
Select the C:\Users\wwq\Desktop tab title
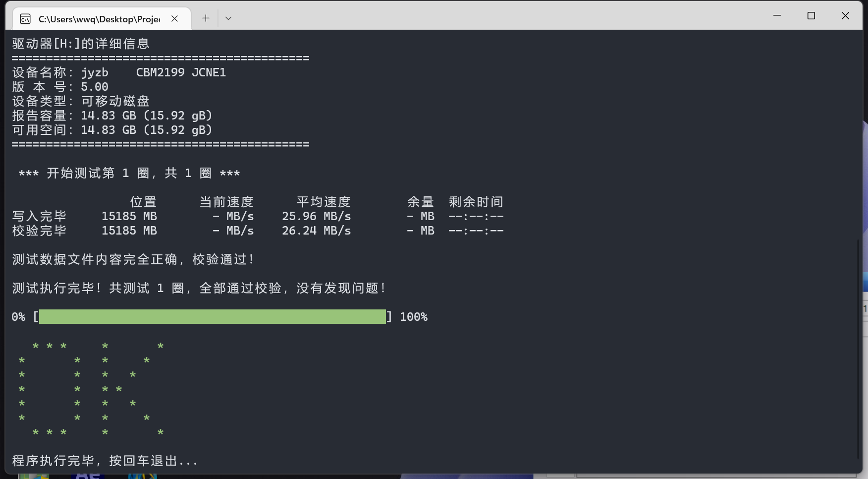coord(99,19)
